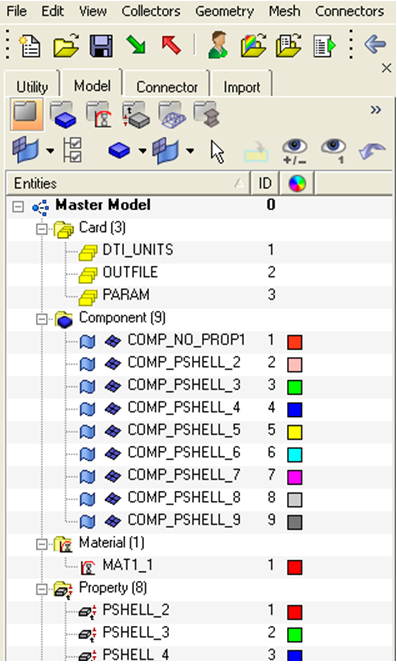Collapse the Material (1) folder

coord(41,544)
